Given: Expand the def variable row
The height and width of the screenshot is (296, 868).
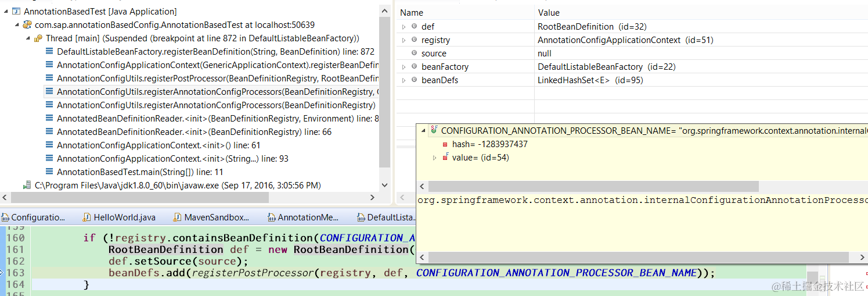Looking at the screenshot, I should (x=404, y=27).
